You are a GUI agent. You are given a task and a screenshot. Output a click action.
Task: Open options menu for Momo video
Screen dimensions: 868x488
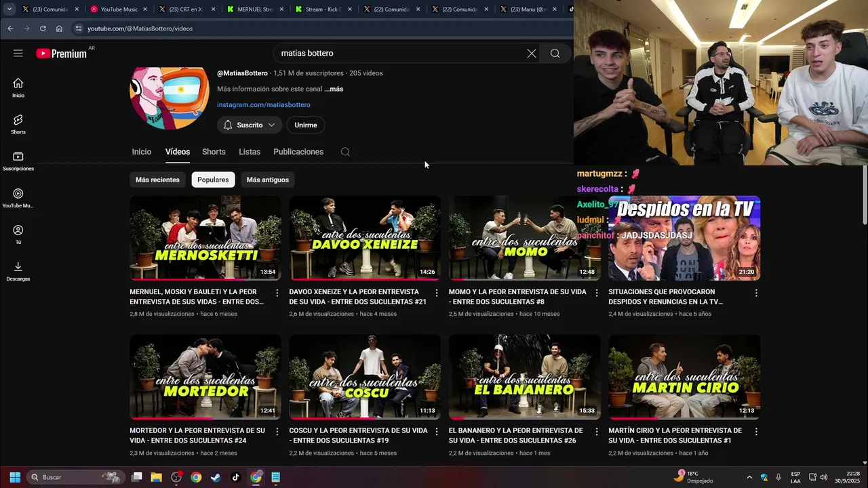coord(597,293)
